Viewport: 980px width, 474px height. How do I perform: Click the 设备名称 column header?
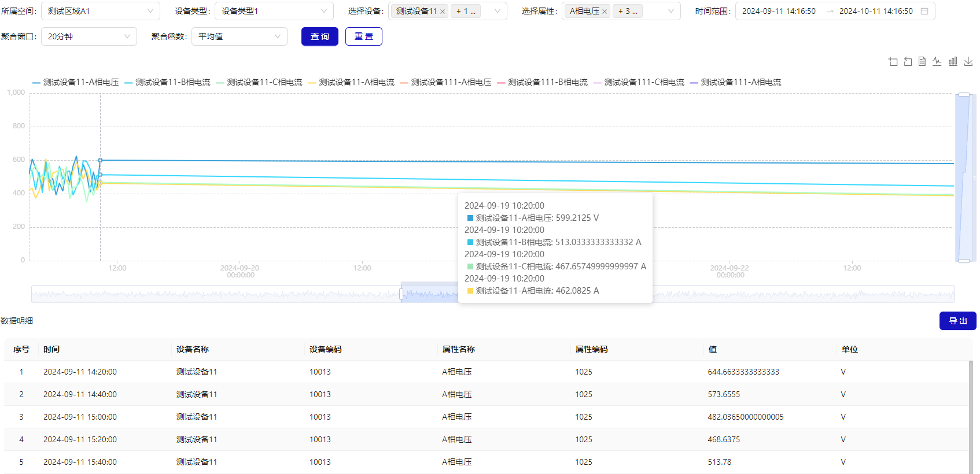click(x=193, y=349)
